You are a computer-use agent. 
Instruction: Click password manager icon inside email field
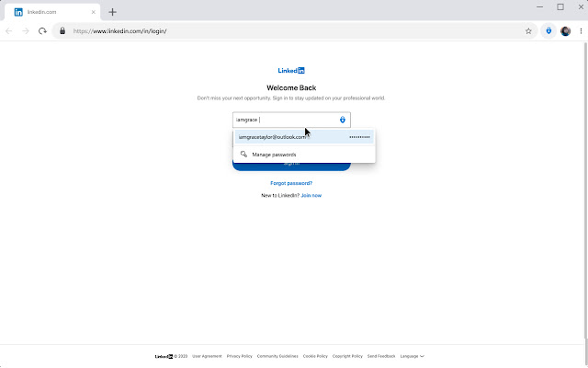tap(343, 120)
